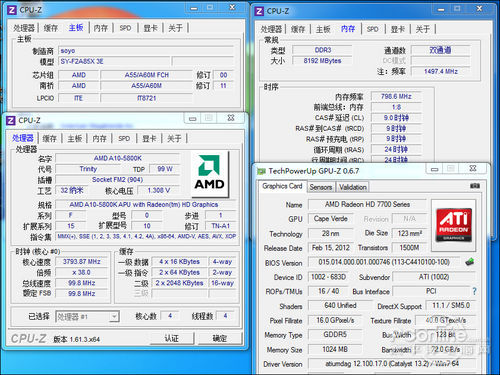Image resolution: width=500 pixels, height=375 pixels.
Task: Click the Driver Version field in GPU-Z
Action: pos(392,363)
